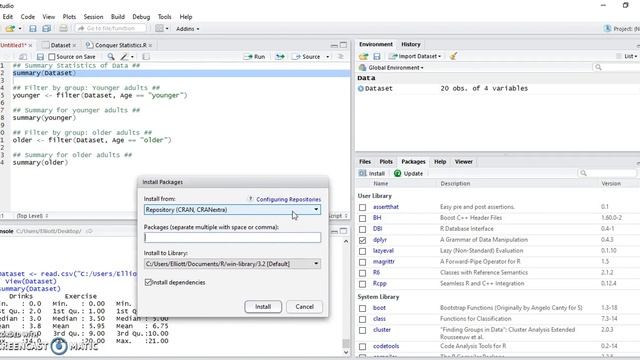Click the save all documents icon
The height and width of the screenshot is (360, 640).
tap(47, 29)
